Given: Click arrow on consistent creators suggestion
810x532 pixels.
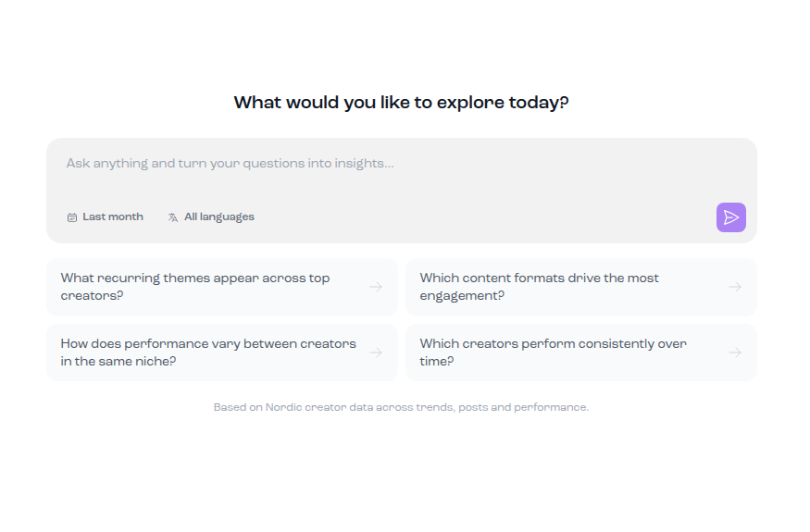Looking at the screenshot, I should [x=735, y=353].
